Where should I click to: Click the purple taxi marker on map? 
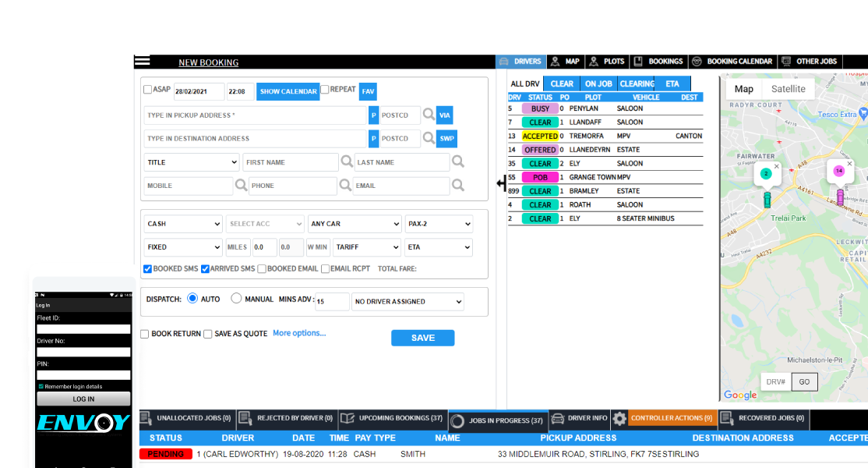(x=840, y=197)
